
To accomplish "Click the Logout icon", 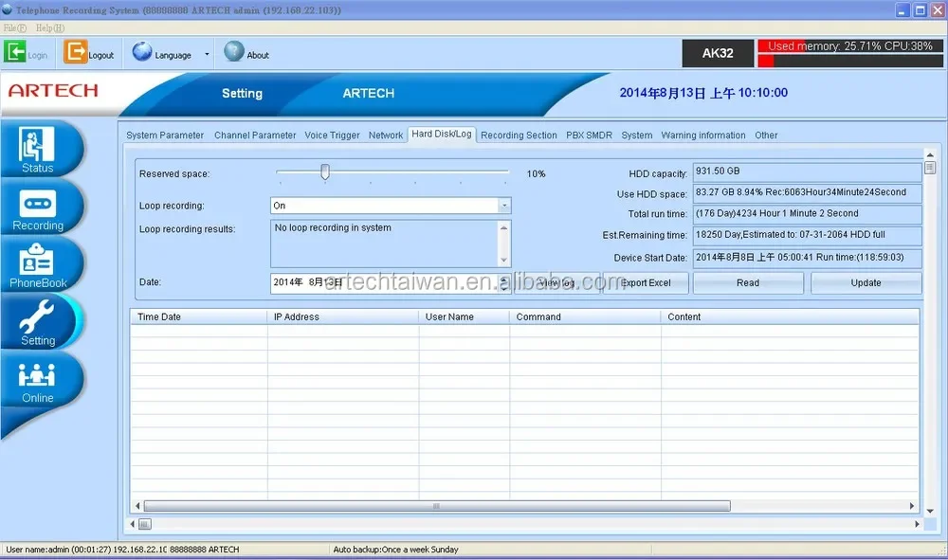I will pyautogui.click(x=88, y=53).
